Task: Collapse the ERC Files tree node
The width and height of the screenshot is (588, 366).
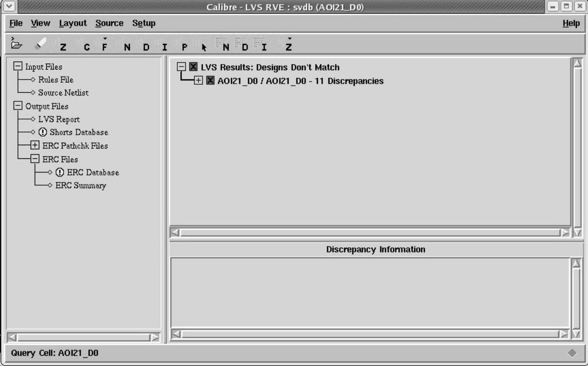Action: pyautogui.click(x=35, y=159)
